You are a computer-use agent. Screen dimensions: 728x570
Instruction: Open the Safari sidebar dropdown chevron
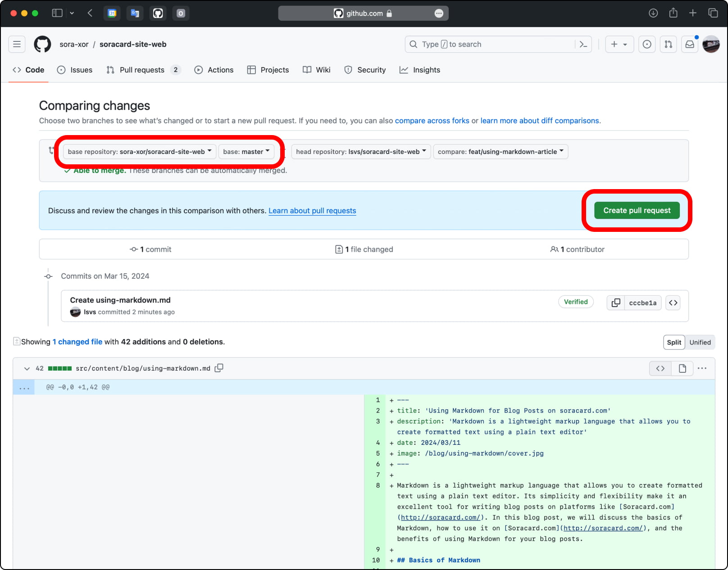[x=72, y=13]
